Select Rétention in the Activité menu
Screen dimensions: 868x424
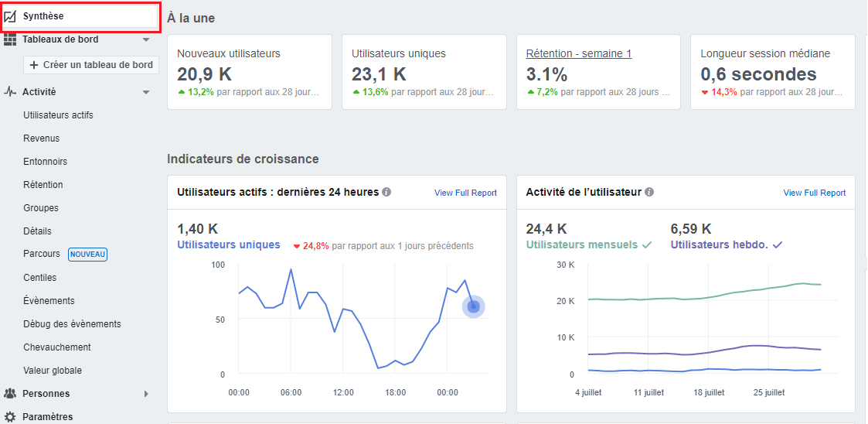[x=43, y=185]
